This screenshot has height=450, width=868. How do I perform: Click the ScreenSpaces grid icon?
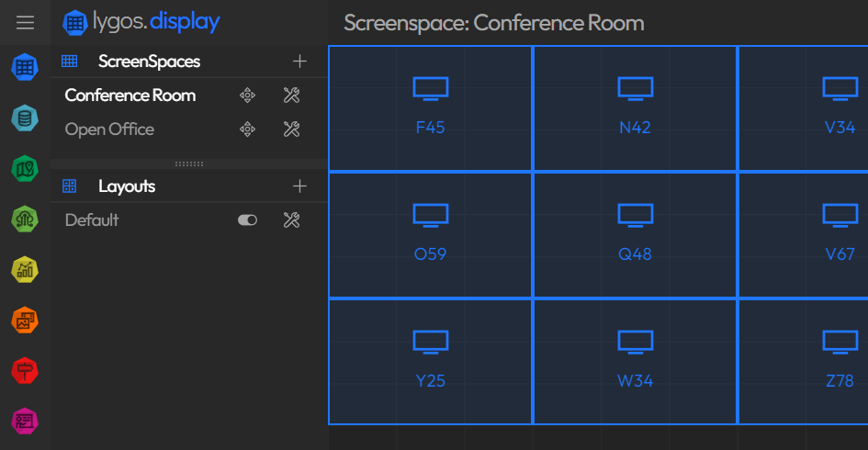pyautogui.click(x=69, y=61)
